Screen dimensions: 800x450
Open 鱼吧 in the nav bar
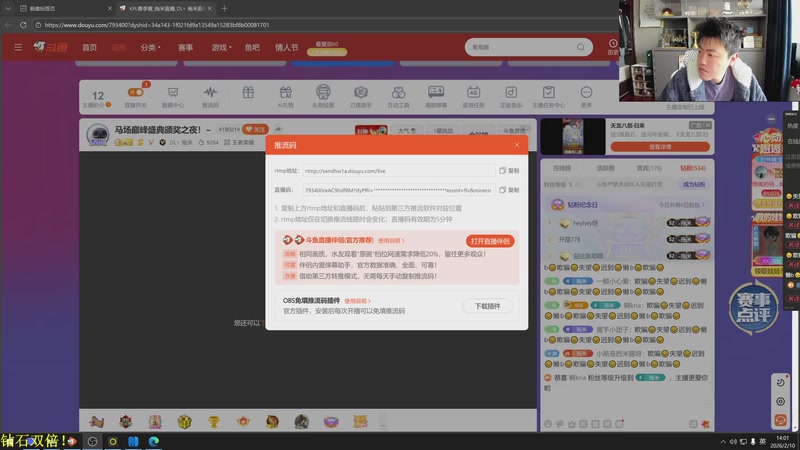pos(252,47)
